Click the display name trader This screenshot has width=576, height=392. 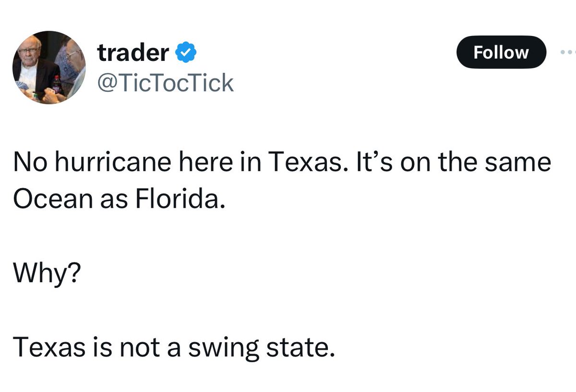[133, 52]
